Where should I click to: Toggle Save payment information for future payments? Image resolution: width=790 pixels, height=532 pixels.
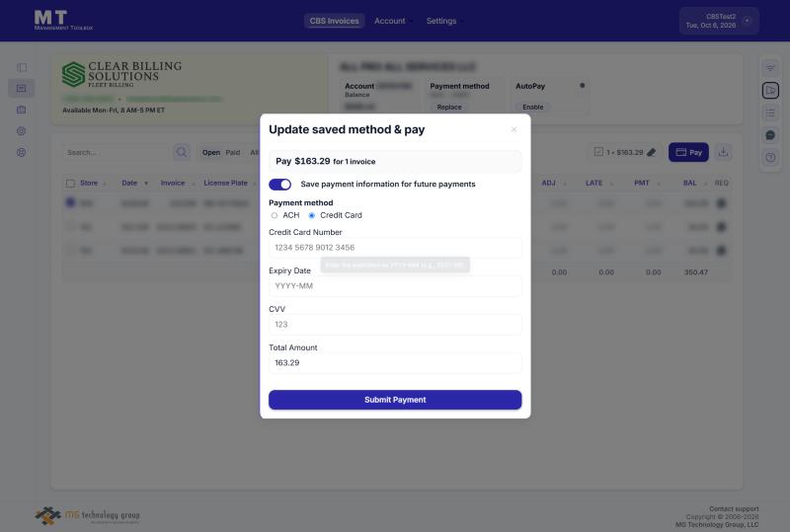tap(280, 185)
